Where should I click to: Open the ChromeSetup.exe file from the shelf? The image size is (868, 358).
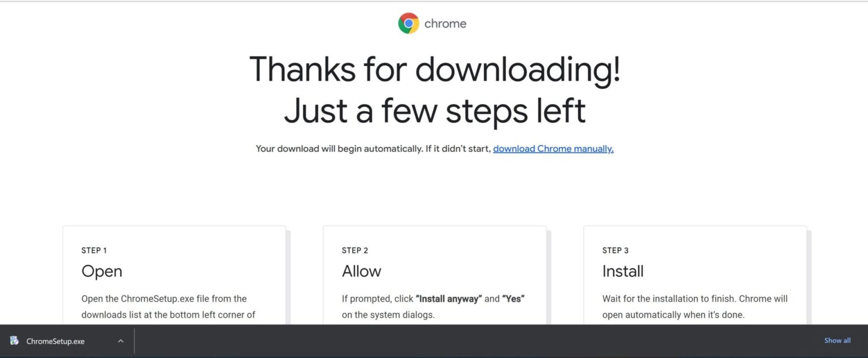tap(55, 341)
